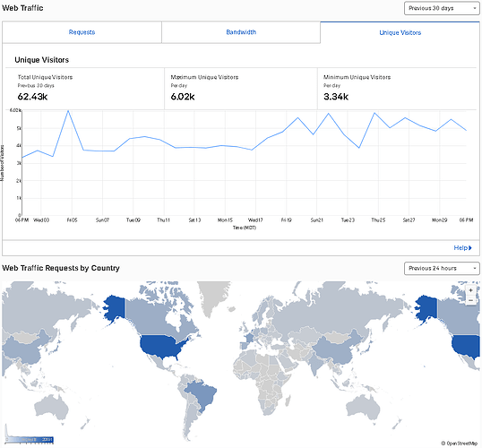Image resolution: width=482 pixels, height=448 pixels.
Task: Click the Mon 29 axis label
Action: (x=440, y=220)
